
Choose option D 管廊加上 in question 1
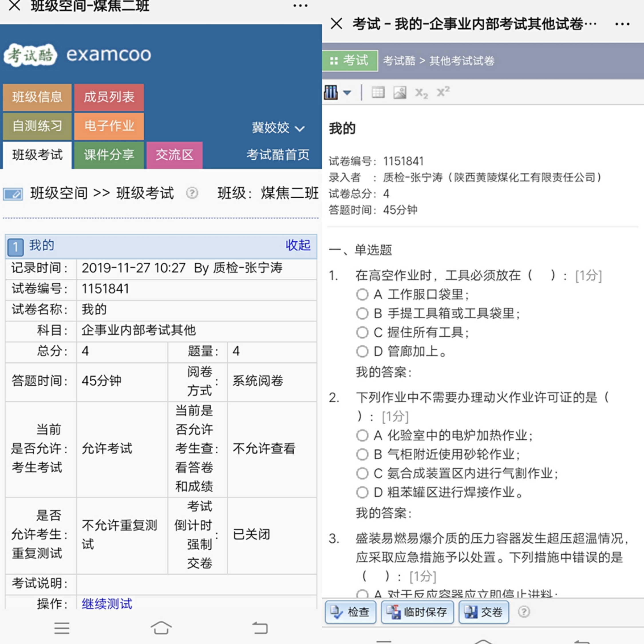point(362,351)
